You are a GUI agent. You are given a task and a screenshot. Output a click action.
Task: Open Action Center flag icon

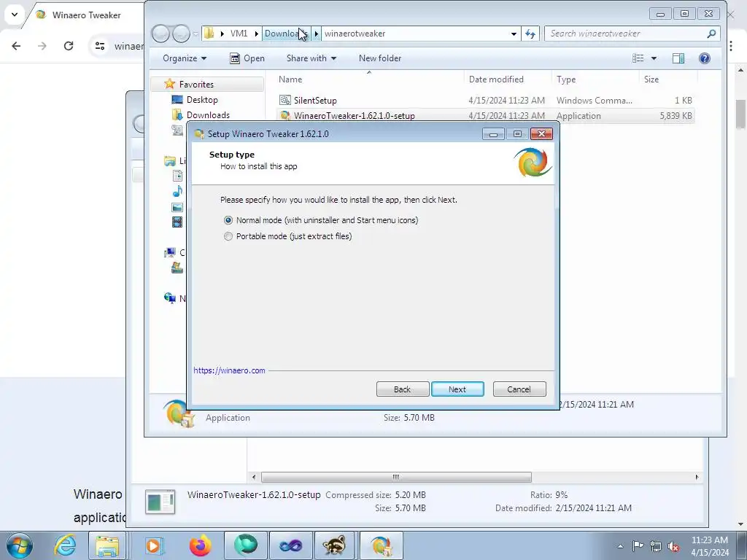point(638,546)
